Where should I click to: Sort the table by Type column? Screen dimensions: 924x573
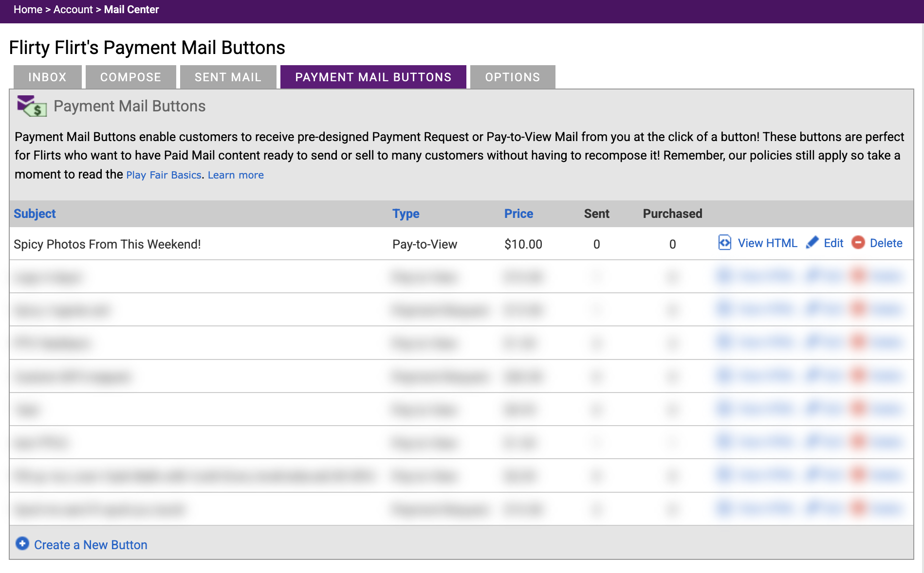(406, 214)
